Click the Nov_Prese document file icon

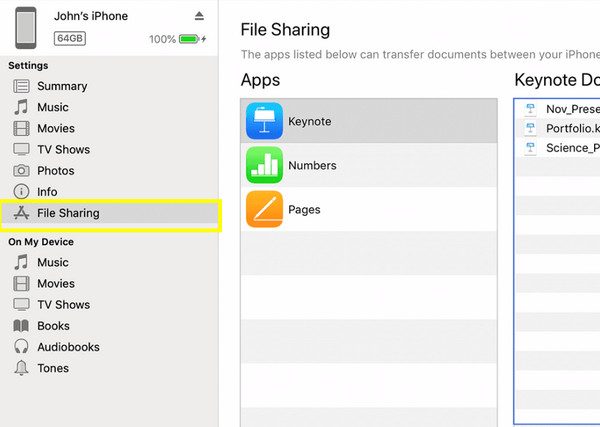(530, 109)
